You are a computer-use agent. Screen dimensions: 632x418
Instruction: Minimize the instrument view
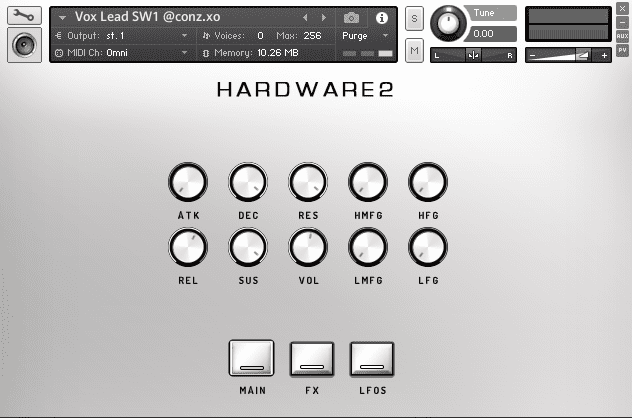622,22
